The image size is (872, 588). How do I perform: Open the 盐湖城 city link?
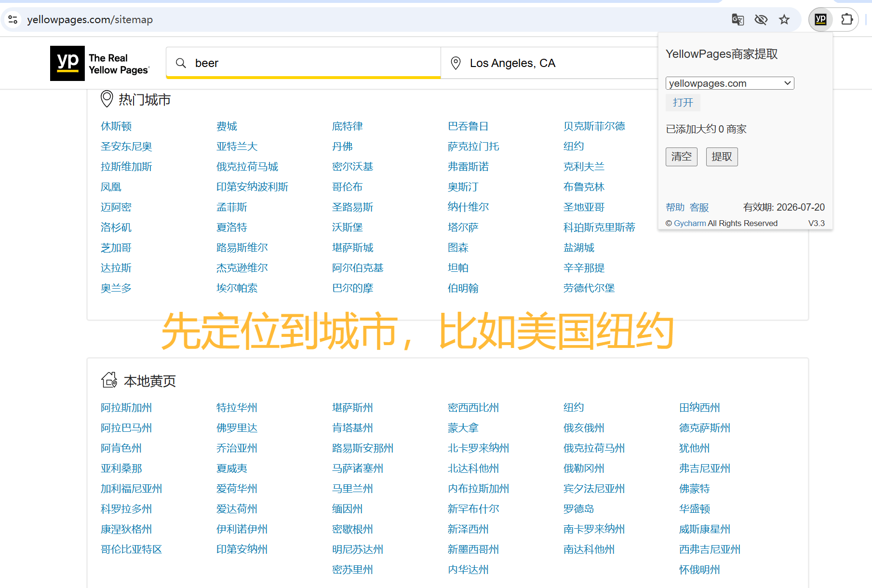click(579, 248)
